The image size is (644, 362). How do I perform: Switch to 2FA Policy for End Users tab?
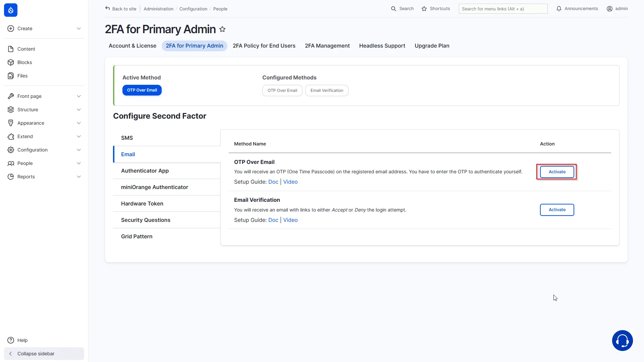(264, 46)
